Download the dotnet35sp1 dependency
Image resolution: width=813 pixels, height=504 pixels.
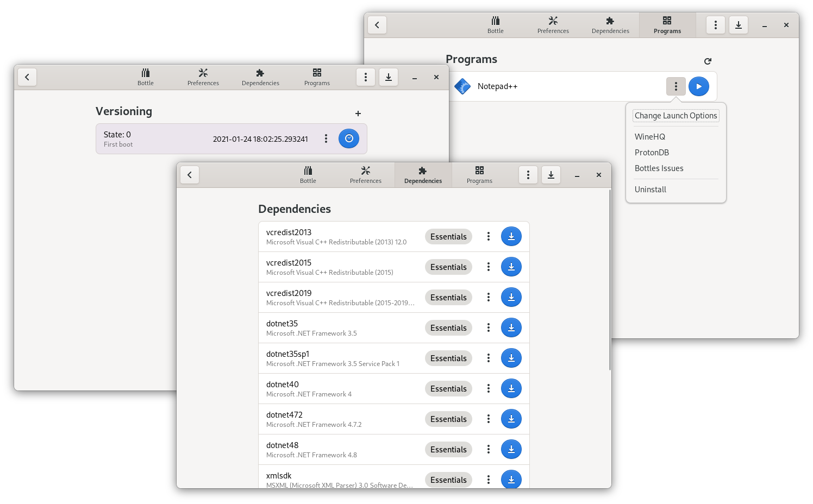[x=511, y=358]
